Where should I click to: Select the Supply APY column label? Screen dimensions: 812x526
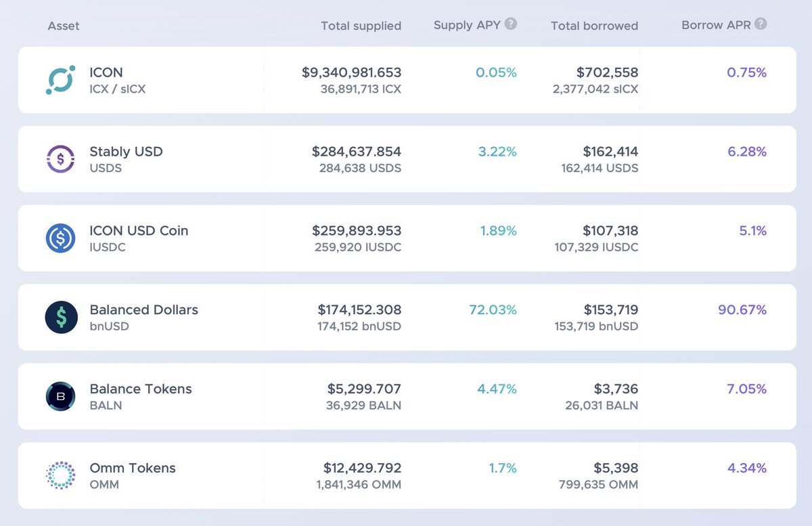coord(467,25)
